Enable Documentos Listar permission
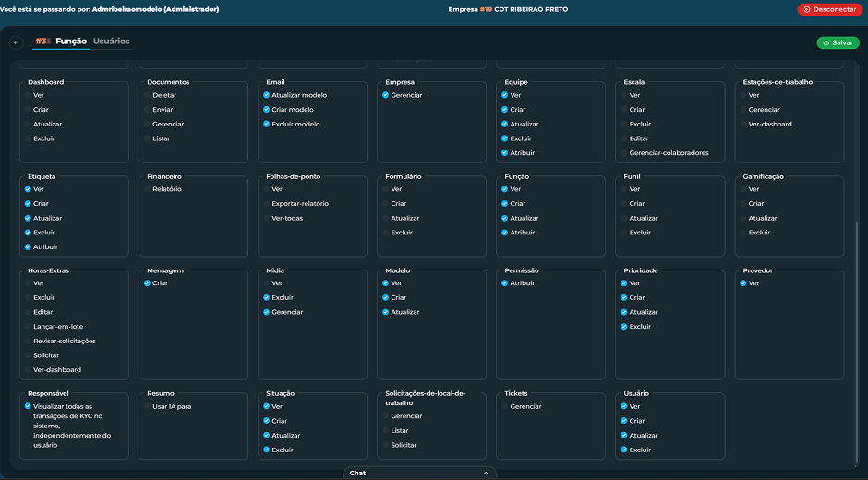 click(x=147, y=138)
